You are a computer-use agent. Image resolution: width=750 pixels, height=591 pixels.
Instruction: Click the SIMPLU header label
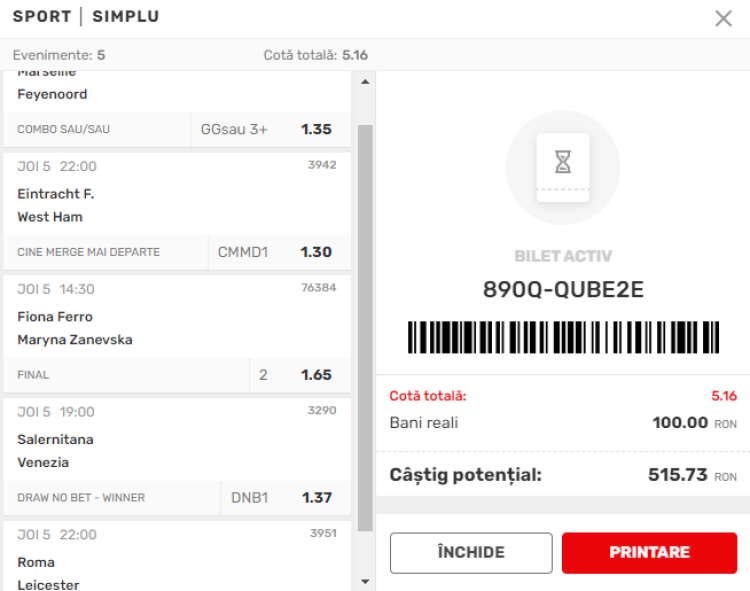click(x=126, y=17)
